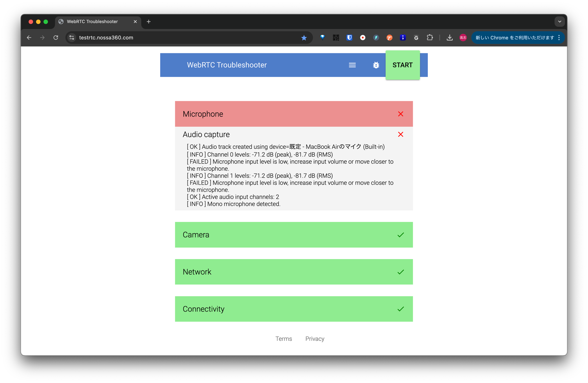
Task: Go forward in browser history
Action: click(42, 38)
